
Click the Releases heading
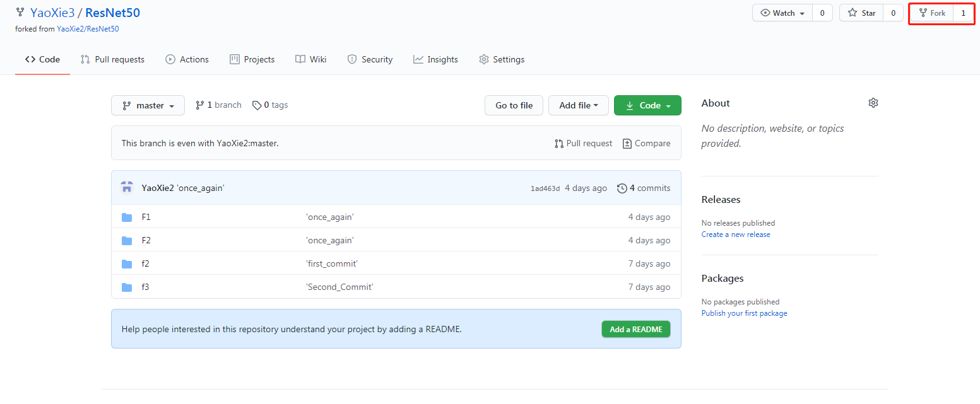(721, 199)
